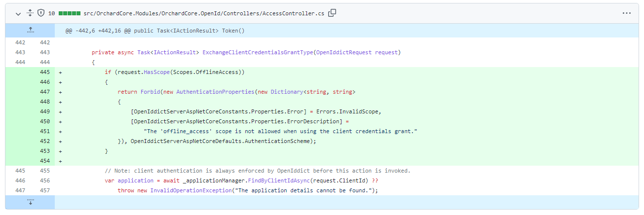The image size is (644, 215).
Task: Click the Properties.Error = Errors.InvalidScope line
Action: [x=256, y=111]
